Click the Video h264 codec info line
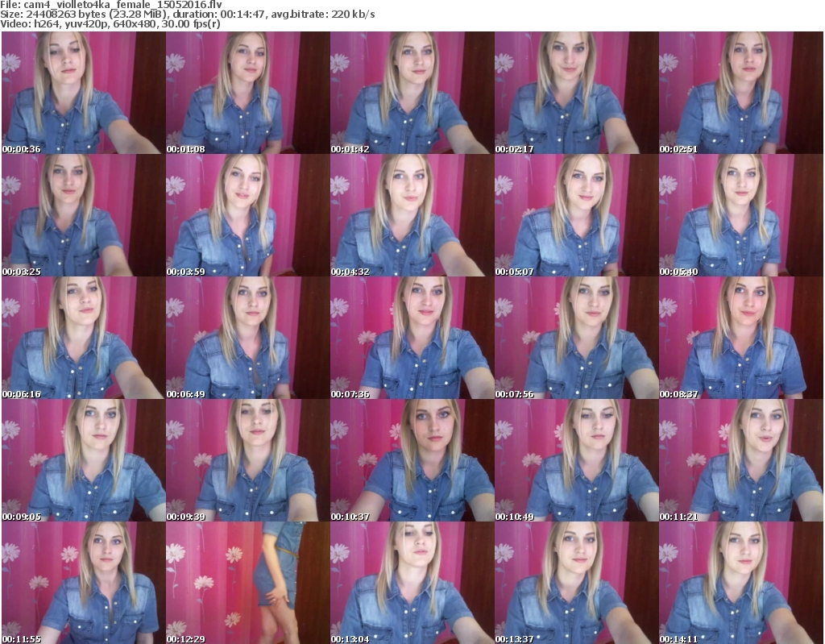The height and width of the screenshot is (644, 825). pos(110,24)
